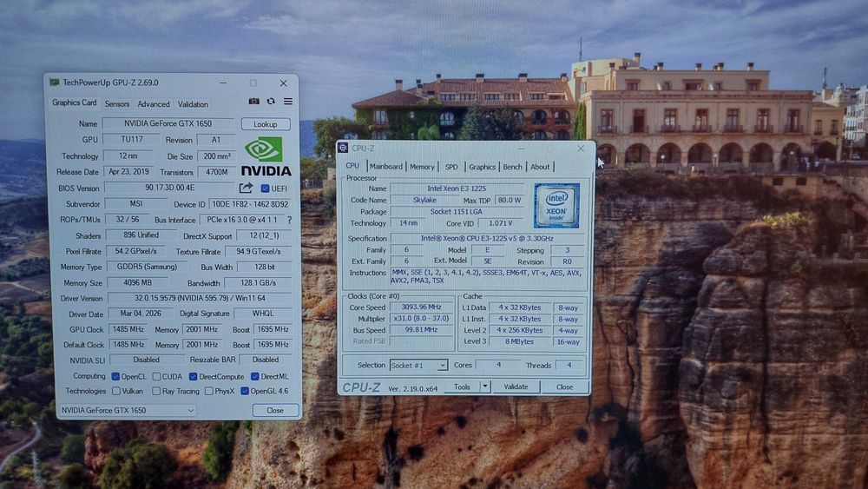
Task: Open the Socket #1 selection dropdown
Action: (418, 366)
